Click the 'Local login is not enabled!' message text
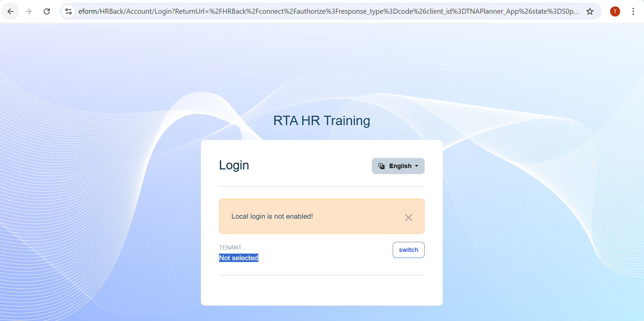This screenshot has width=644, height=321. pos(272,217)
